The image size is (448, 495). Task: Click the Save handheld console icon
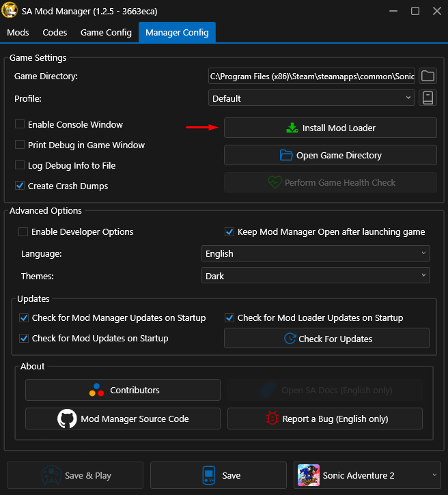coord(209,475)
